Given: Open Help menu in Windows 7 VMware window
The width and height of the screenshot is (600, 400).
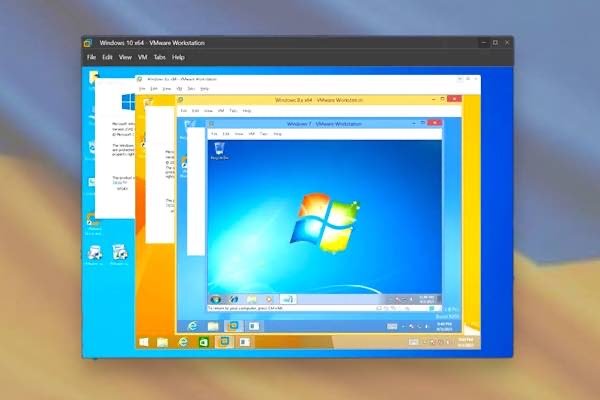Looking at the screenshot, I should click(277, 134).
